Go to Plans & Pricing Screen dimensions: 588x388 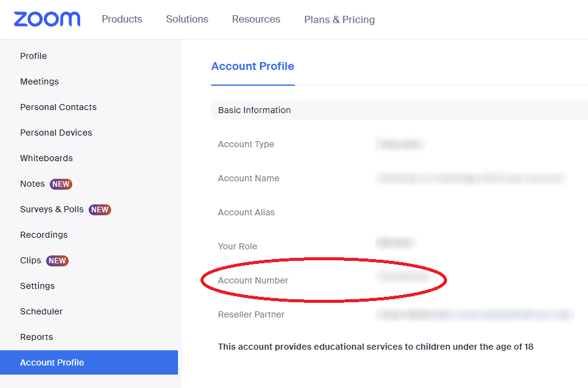click(x=340, y=20)
